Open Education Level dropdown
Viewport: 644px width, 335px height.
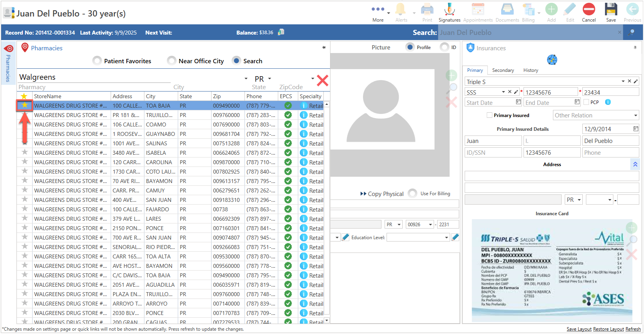click(x=447, y=237)
